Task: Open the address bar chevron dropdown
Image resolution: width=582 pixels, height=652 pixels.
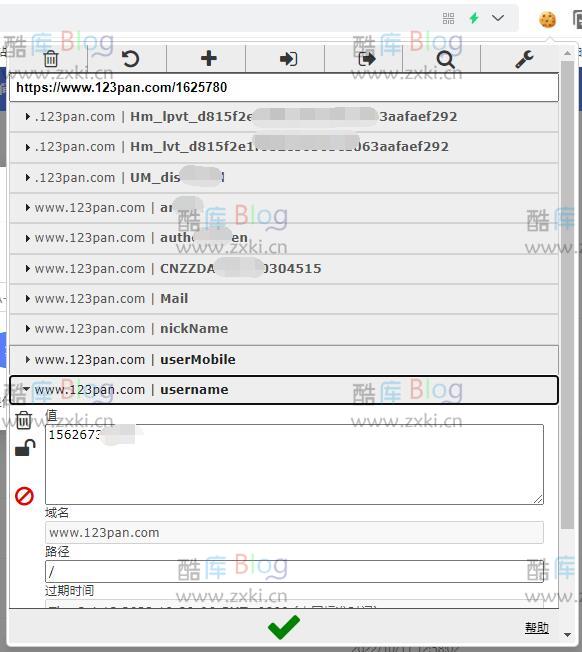Action: click(498, 17)
